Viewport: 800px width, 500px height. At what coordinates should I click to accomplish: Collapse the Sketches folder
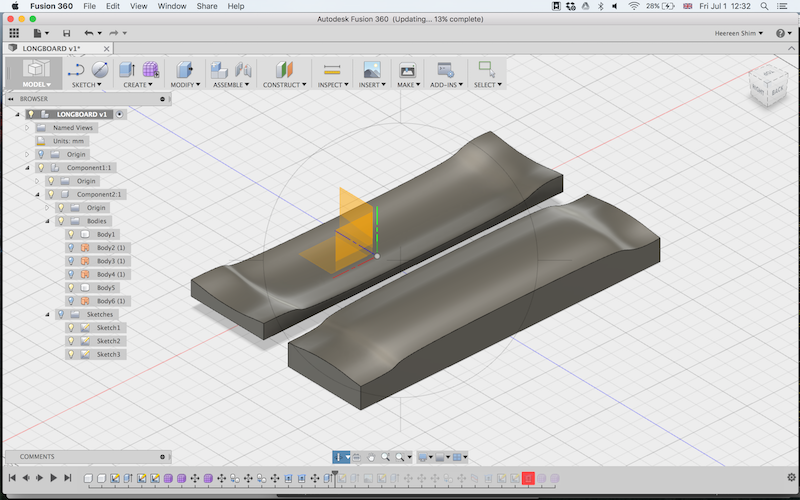pyautogui.click(x=47, y=314)
